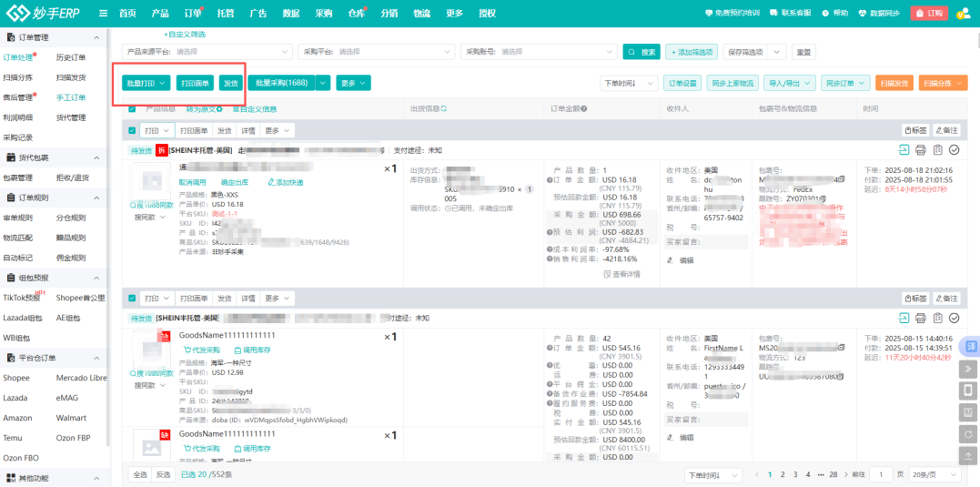Click the circled checkmark icon in first order

[x=955, y=150]
